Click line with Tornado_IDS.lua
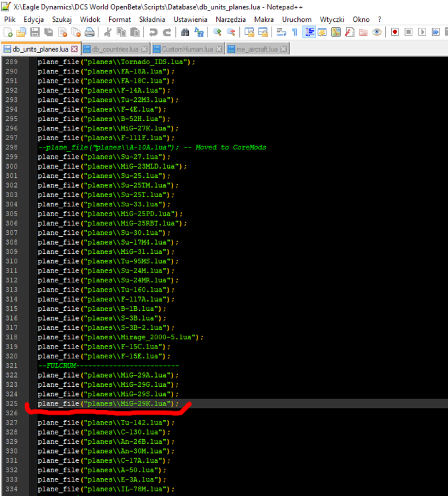The width and height of the screenshot is (448, 496). click(x=116, y=62)
